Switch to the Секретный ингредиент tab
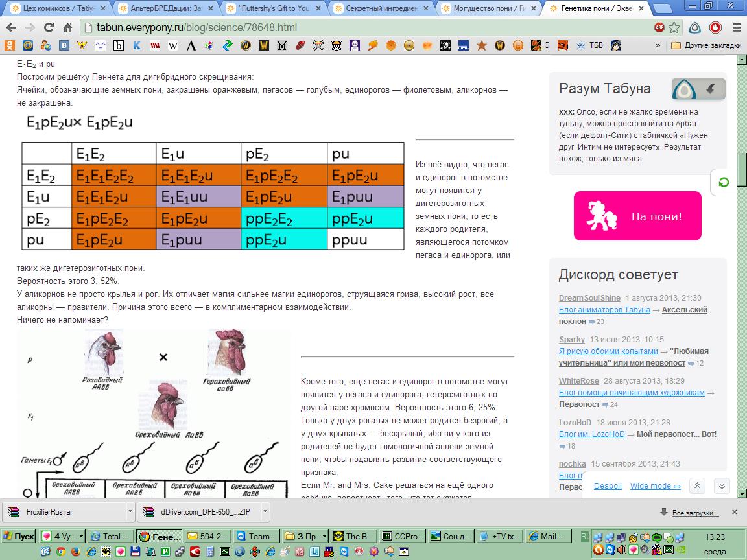 (381, 8)
